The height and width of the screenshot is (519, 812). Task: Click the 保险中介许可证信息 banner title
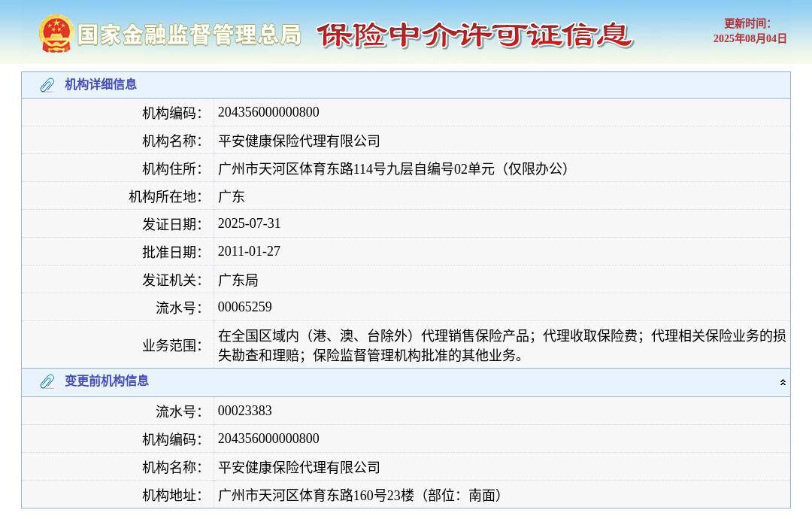coord(474,35)
